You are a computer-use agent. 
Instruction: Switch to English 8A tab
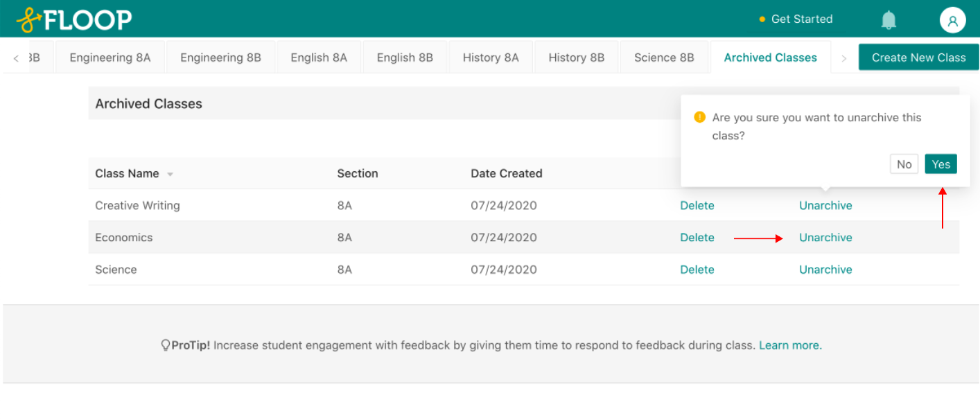click(319, 58)
